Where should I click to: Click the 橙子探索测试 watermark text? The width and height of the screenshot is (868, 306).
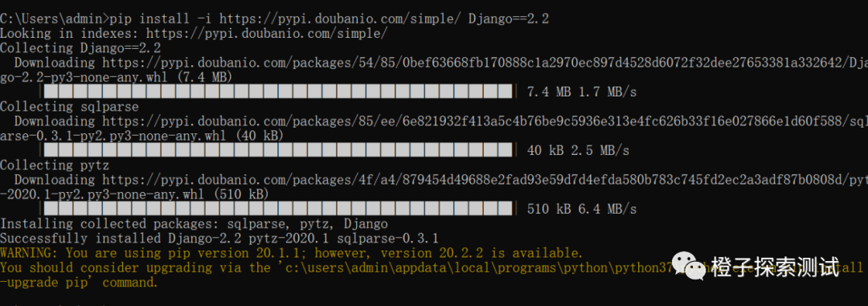775,267
